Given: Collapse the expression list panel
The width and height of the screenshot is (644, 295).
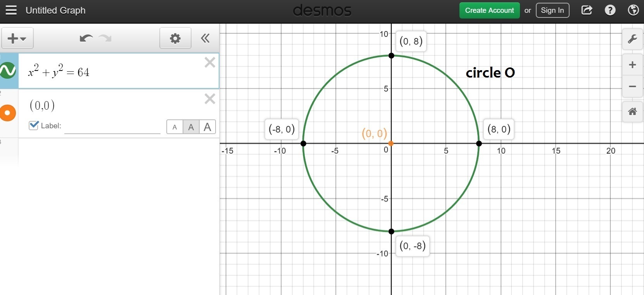Looking at the screenshot, I should [x=205, y=38].
